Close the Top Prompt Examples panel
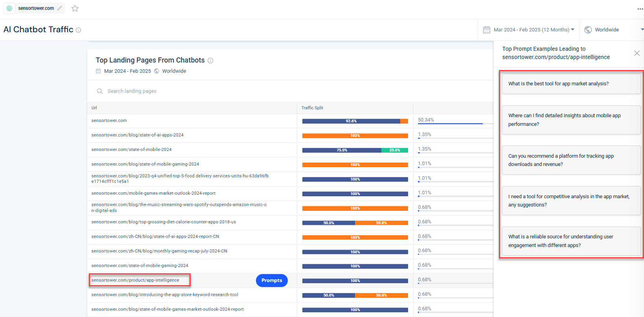 pyautogui.click(x=637, y=53)
